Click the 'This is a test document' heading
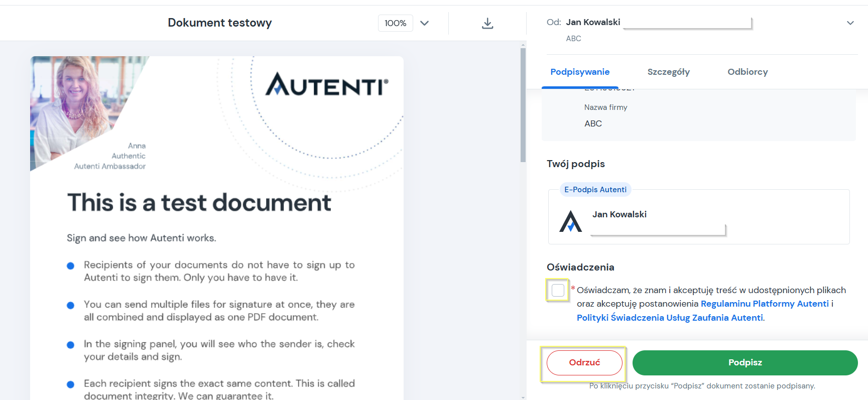 pos(199,203)
